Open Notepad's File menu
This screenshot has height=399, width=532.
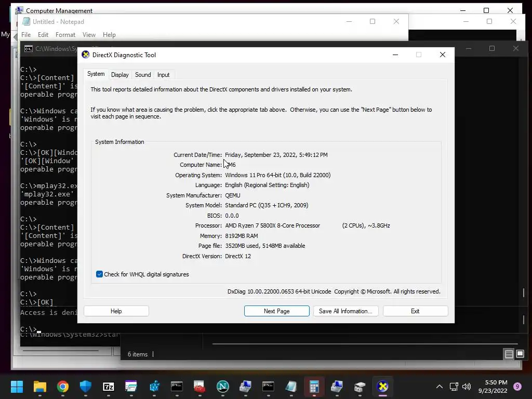pyautogui.click(x=26, y=35)
